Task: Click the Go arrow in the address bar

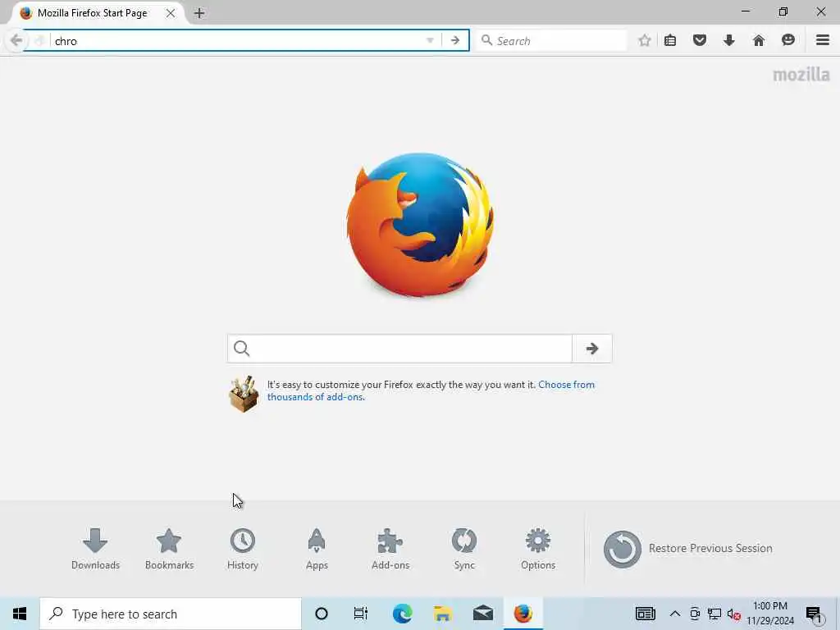Action: tap(454, 41)
